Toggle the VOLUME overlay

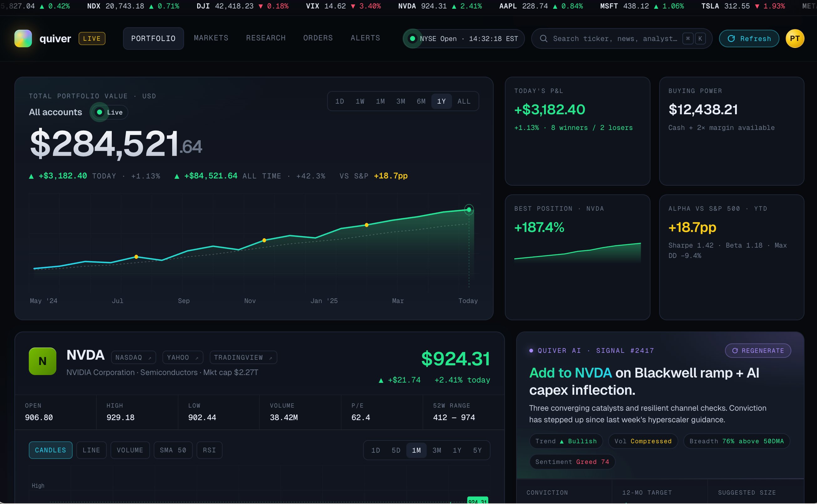[x=130, y=450]
